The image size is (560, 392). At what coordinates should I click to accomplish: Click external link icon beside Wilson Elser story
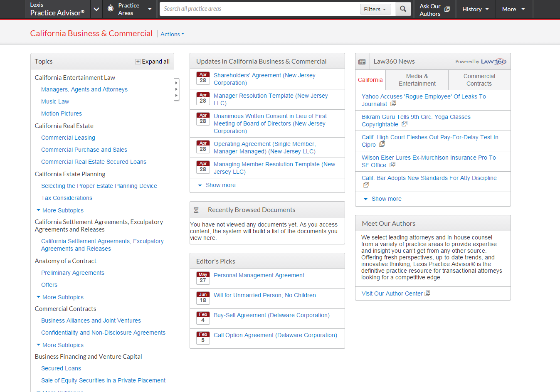pyautogui.click(x=392, y=165)
